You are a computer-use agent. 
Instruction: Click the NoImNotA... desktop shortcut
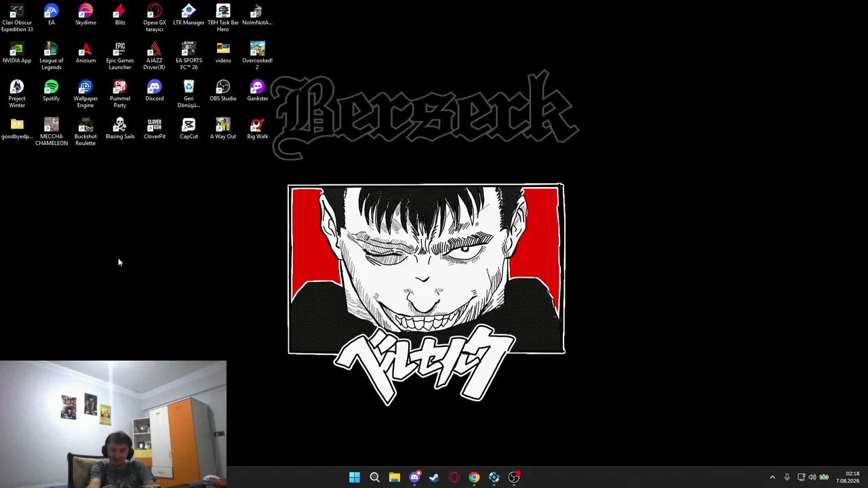pyautogui.click(x=258, y=15)
